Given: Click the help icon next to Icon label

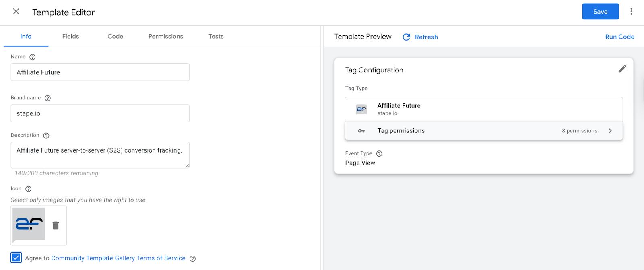Looking at the screenshot, I should pos(28,189).
